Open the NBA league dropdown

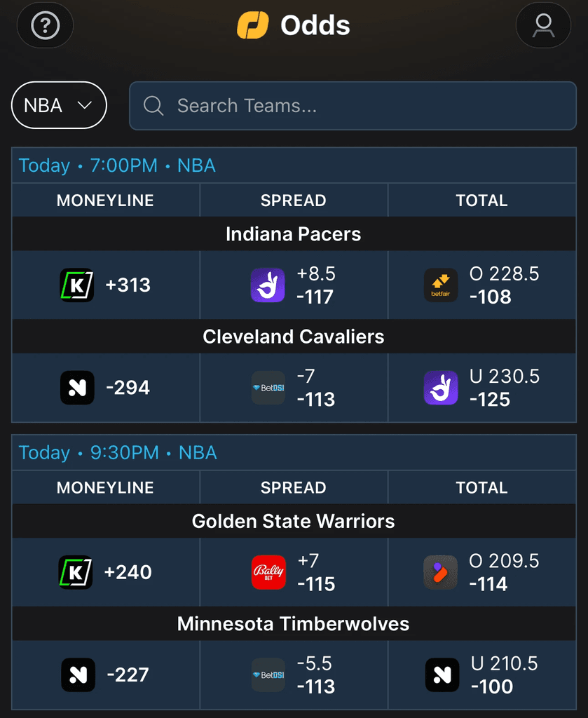tap(59, 105)
